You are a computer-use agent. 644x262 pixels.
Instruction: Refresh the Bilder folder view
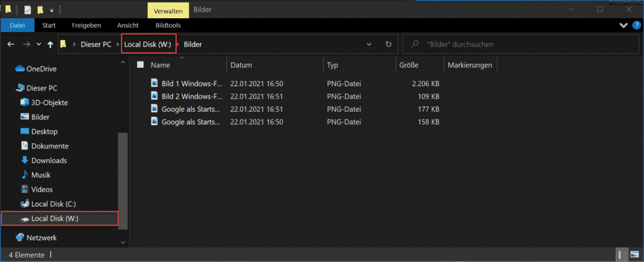(x=389, y=44)
